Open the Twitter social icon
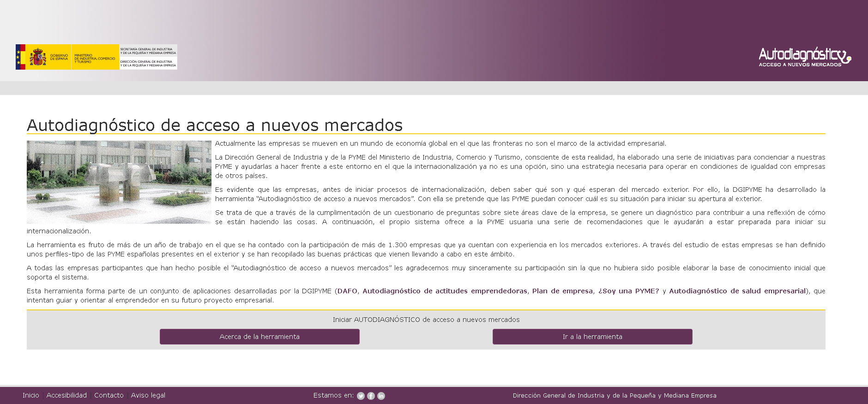This screenshot has height=404, width=868. tap(361, 396)
